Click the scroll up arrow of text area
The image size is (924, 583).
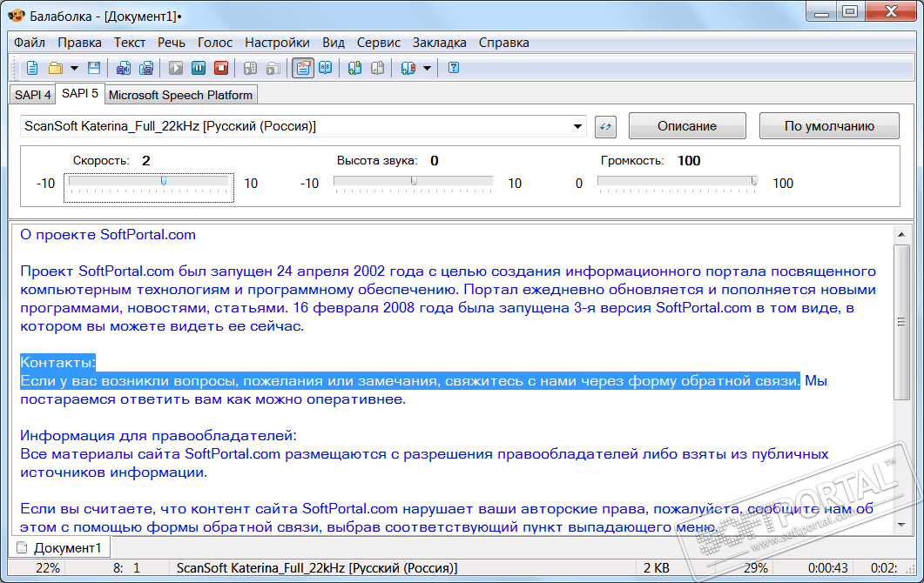pos(901,234)
